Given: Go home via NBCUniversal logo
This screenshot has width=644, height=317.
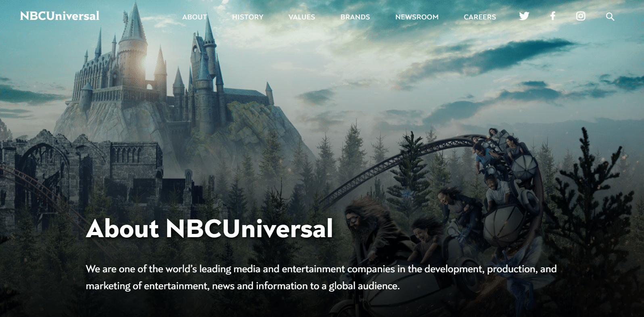Looking at the screenshot, I should point(60,16).
